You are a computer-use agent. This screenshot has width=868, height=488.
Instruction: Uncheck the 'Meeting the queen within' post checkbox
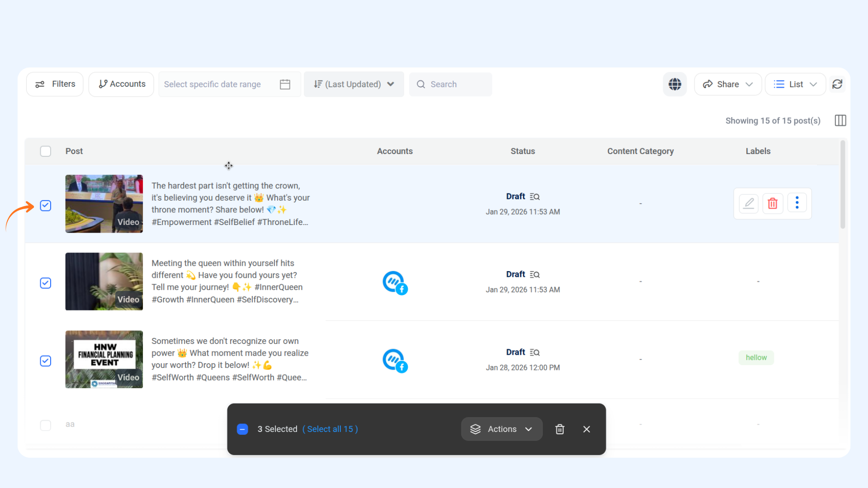point(46,283)
